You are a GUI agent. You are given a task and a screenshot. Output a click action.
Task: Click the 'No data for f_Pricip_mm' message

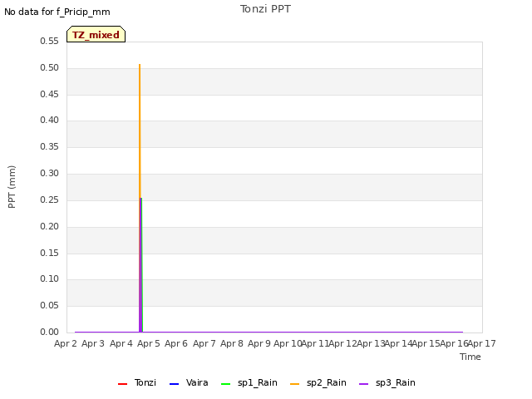tap(57, 12)
